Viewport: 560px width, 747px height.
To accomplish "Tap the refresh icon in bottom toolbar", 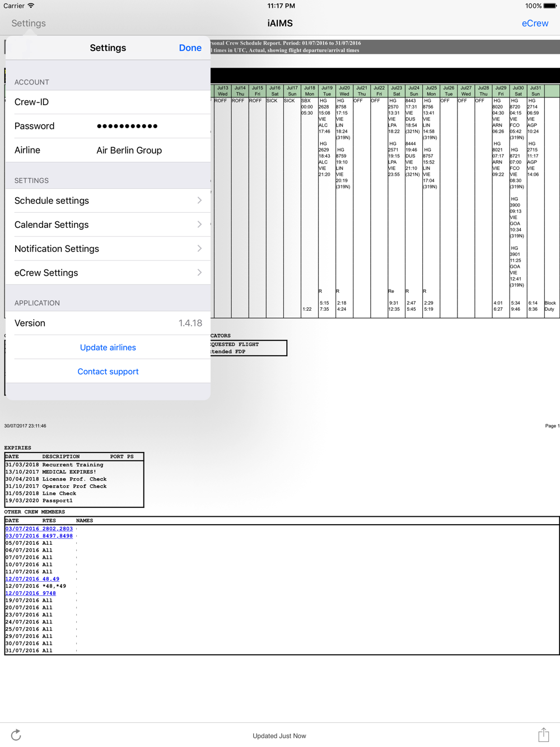I will 16,735.
